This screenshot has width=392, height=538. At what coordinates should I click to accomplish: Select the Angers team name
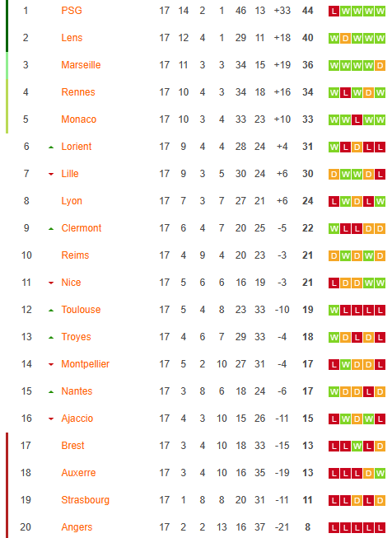click(x=77, y=527)
